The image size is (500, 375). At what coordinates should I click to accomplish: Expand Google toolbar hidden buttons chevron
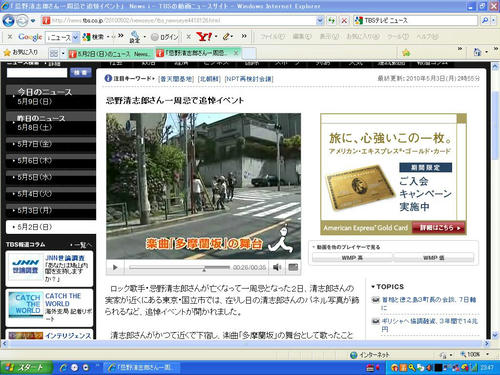[121, 36]
